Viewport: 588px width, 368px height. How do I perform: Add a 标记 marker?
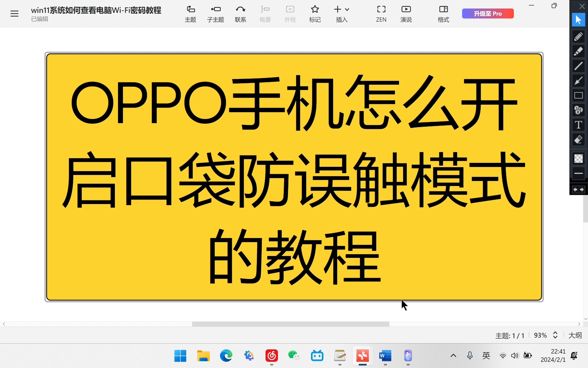click(315, 14)
